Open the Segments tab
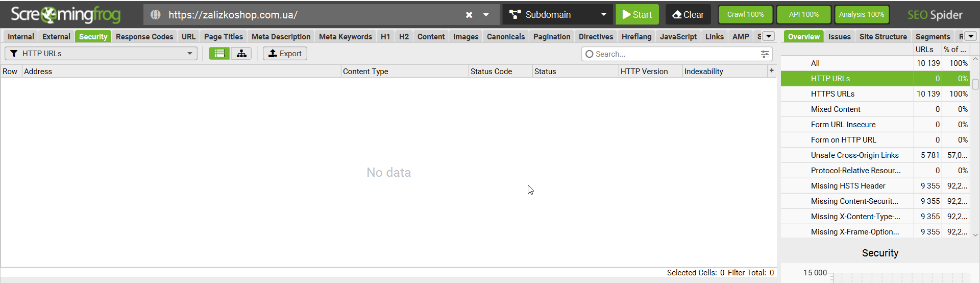This screenshot has width=980, height=283. pyautogui.click(x=933, y=36)
